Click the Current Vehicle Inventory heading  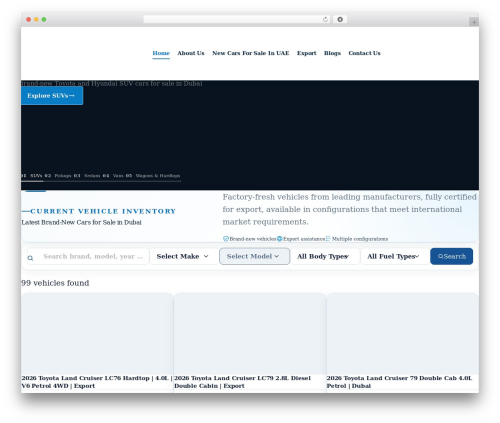pyautogui.click(x=103, y=211)
